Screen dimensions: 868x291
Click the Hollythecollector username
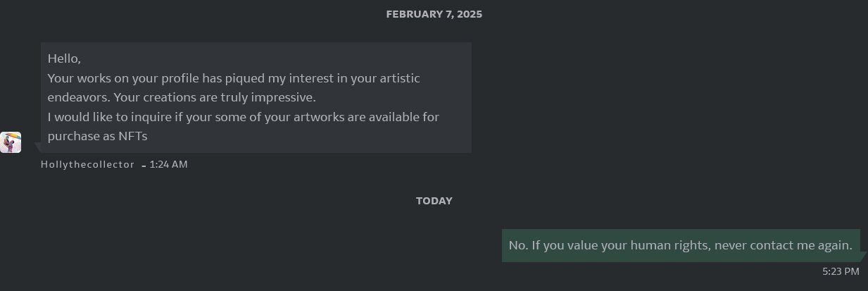tap(87, 164)
